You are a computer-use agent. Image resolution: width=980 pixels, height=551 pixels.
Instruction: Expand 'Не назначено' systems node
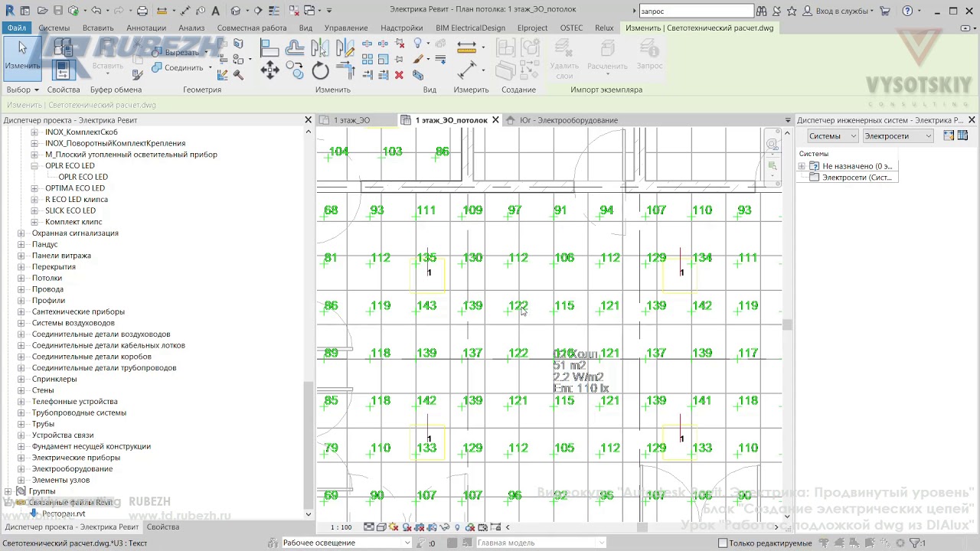pyautogui.click(x=802, y=166)
